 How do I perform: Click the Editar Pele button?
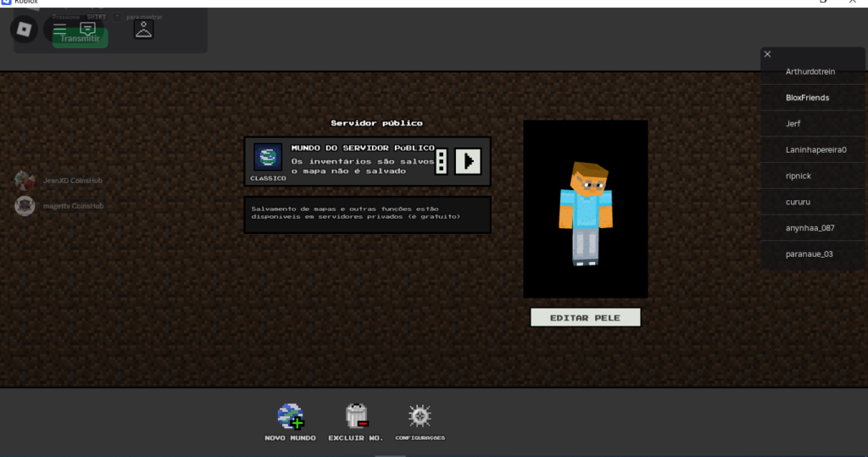(x=585, y=318)
